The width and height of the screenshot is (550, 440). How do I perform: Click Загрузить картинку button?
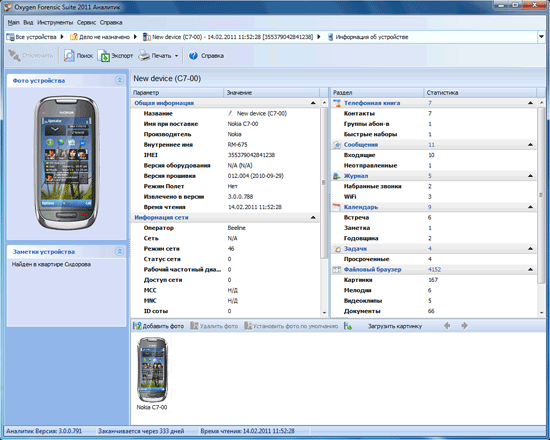(395, 326)
